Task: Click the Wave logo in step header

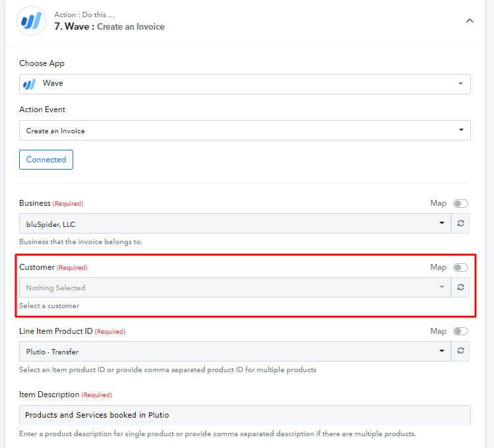Action: click(x=31, y=21)
